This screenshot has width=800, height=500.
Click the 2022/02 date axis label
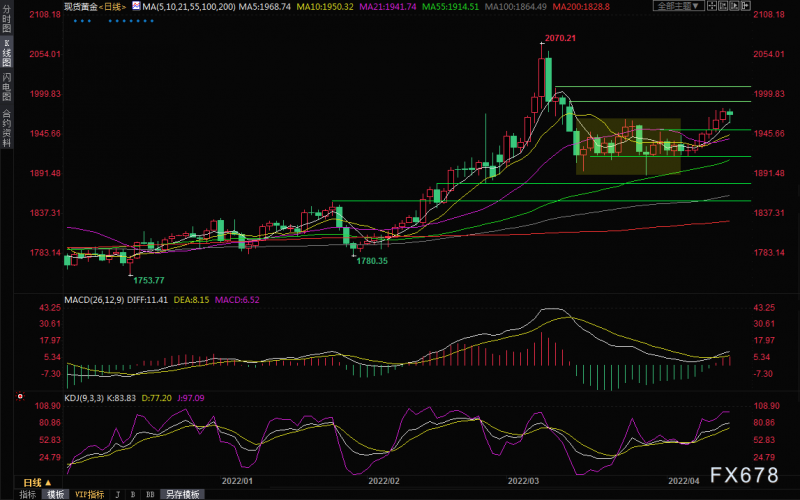click(x=384, y=481)
